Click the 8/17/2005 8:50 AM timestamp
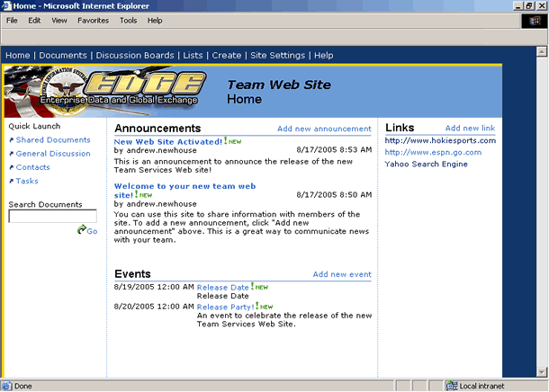Screen dimensions: 549x392 click(334, 194)
